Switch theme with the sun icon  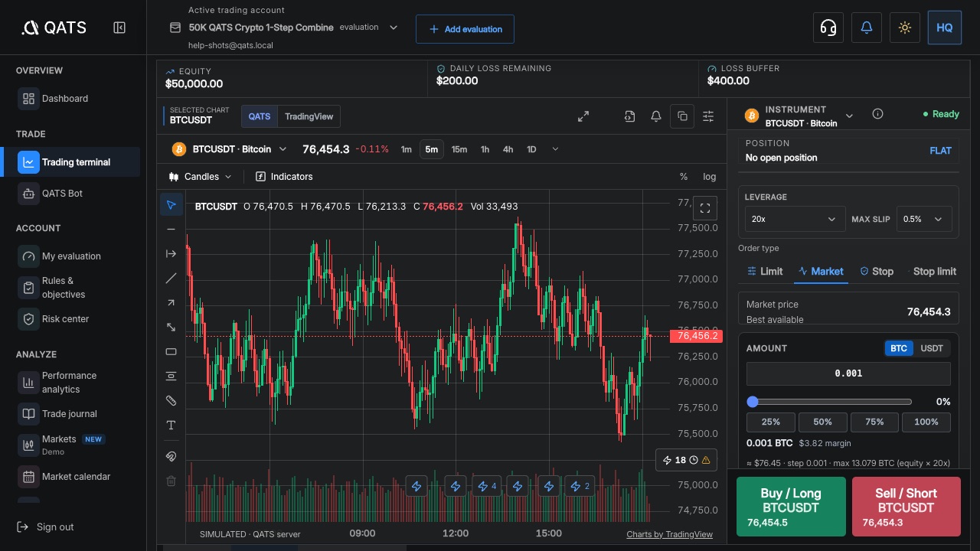pos(905,28)
